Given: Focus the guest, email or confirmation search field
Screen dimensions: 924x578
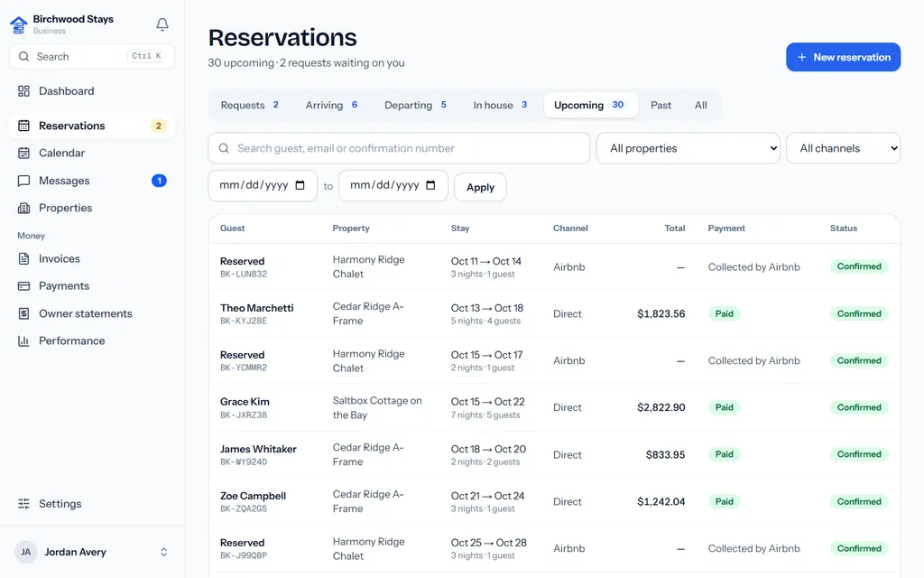Looking at the screenshot, I should [x=399, y=148].
